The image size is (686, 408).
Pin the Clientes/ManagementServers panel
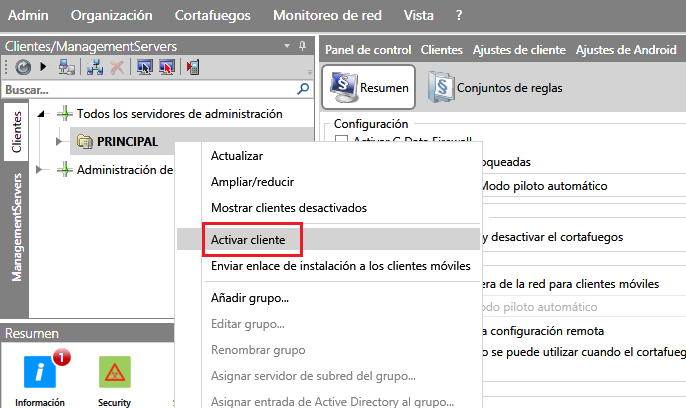click(303, 46)
